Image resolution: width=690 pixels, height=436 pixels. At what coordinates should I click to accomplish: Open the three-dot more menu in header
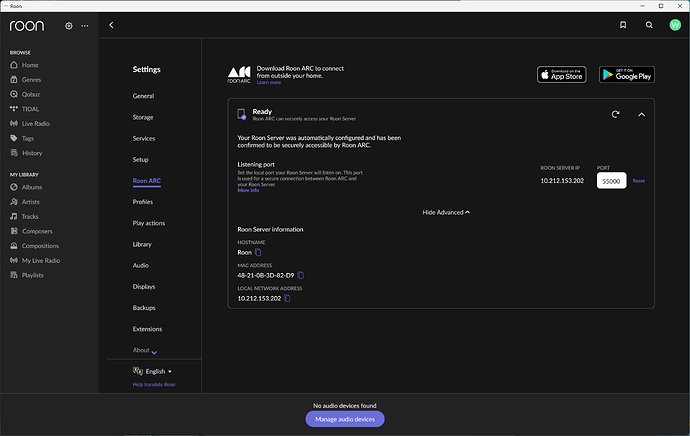click(x=85, y=26)
